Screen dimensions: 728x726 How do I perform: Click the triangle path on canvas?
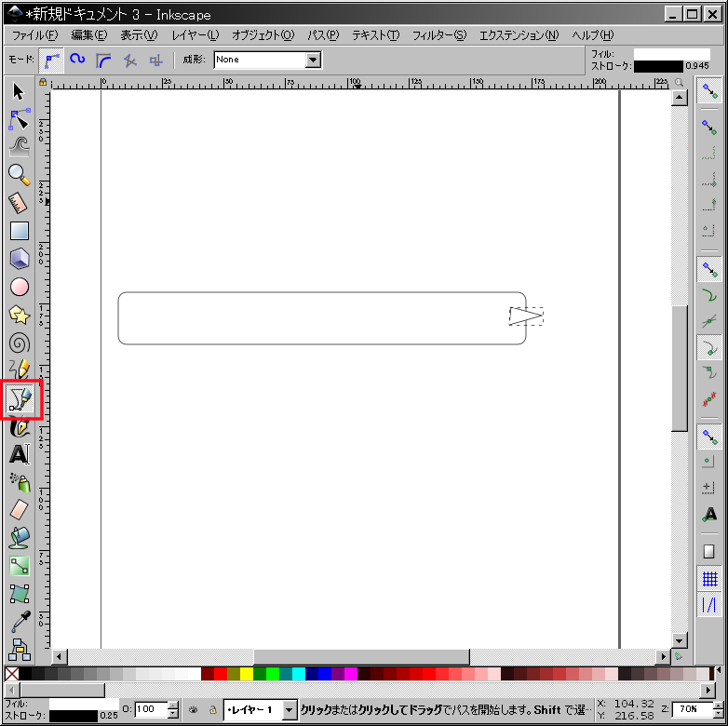point(526,316)
